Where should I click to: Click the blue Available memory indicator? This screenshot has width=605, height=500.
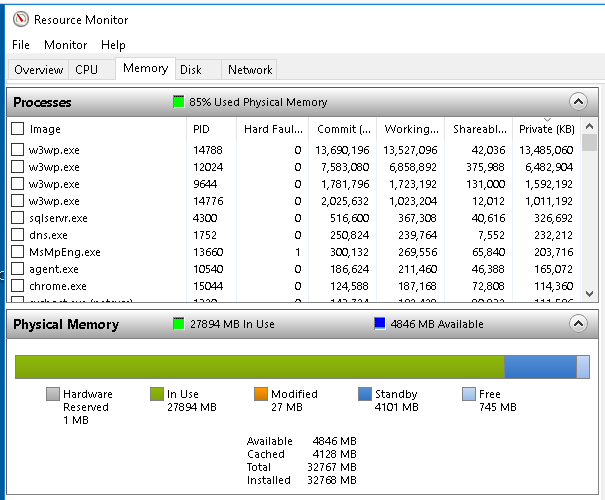point(380,323)
